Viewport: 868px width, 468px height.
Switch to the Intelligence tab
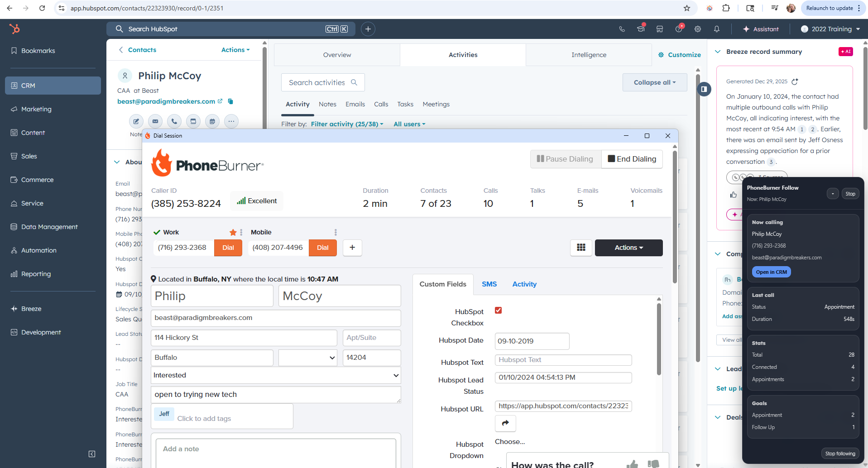click(x=589, y=55)
